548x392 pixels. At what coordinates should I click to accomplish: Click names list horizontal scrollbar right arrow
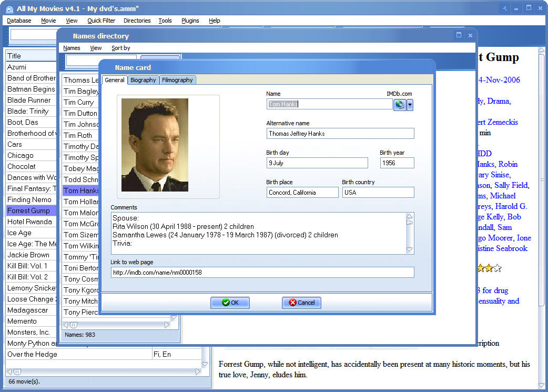(167, 325)
